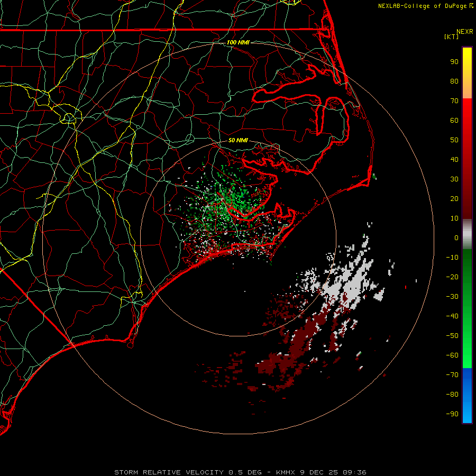Click the [KT] units label
The image size is (476, 476).
click(452, 36)
